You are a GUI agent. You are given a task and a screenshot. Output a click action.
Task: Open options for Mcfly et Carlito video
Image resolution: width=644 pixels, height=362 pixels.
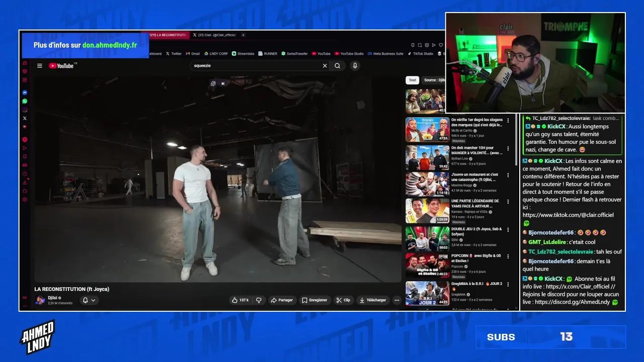click(508, 121)
